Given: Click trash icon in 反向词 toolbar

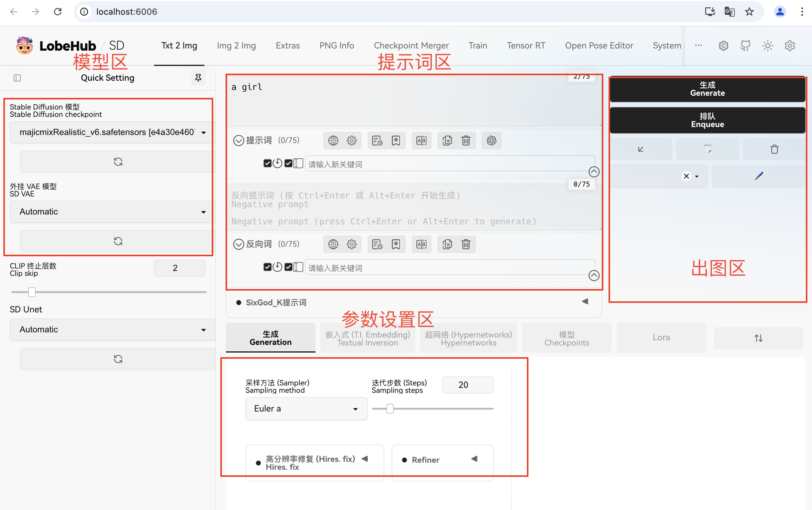Looking at the screenshot, I should click(x=466, y=244).
